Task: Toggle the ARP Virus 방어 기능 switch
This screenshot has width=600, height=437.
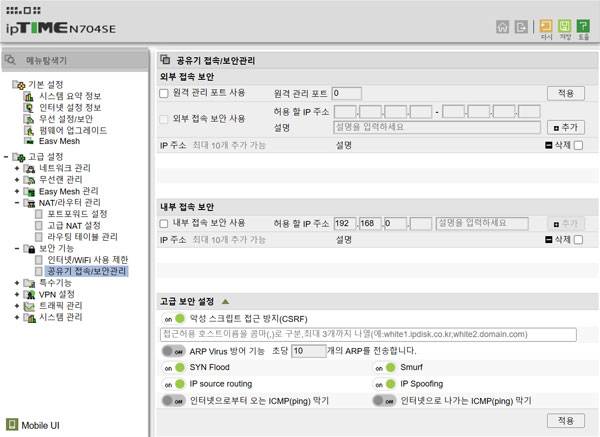Action: point(173,351)
